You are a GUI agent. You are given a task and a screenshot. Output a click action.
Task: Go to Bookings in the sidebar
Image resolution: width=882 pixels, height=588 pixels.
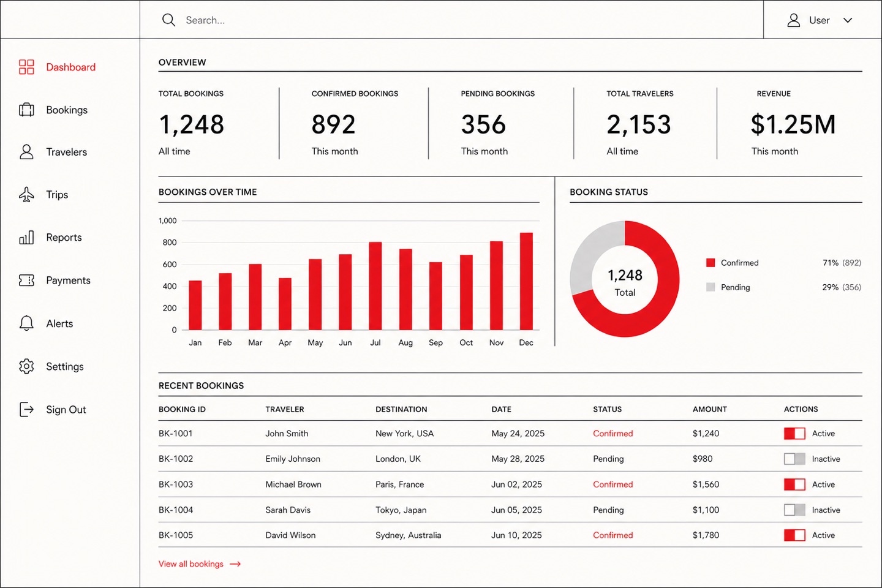pyautogui.click(x=53, y=110)
